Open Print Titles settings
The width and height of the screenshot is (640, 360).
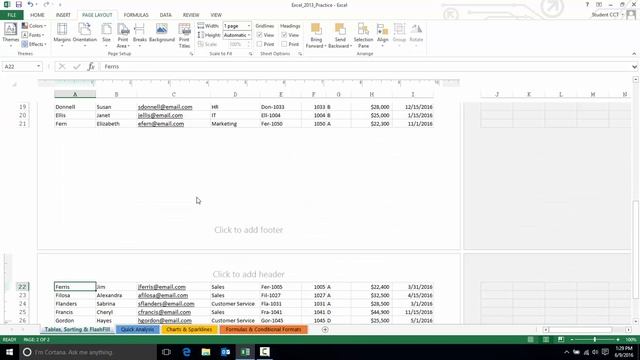tap(184, 35)
